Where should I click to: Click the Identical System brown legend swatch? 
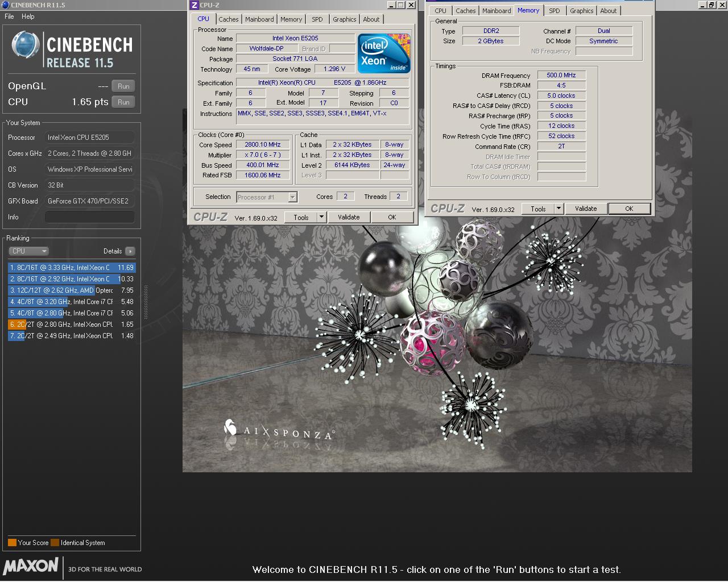(x=55, y=542)
